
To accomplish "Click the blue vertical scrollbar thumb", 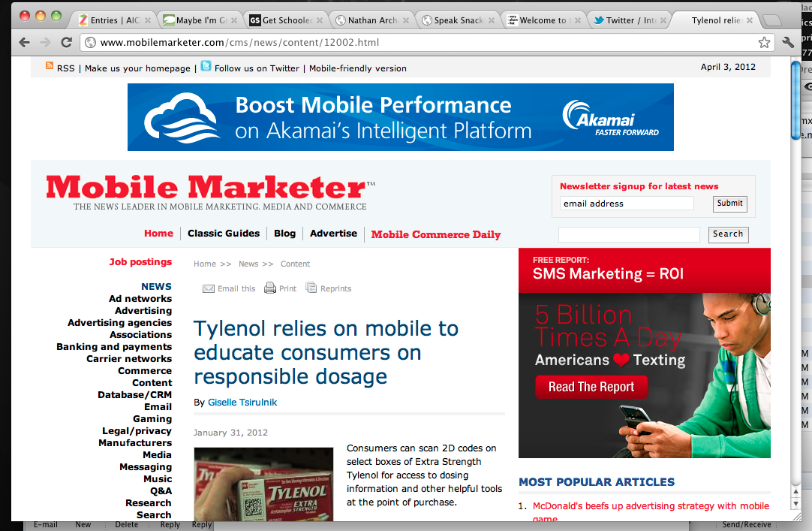I will coord(795,100).
